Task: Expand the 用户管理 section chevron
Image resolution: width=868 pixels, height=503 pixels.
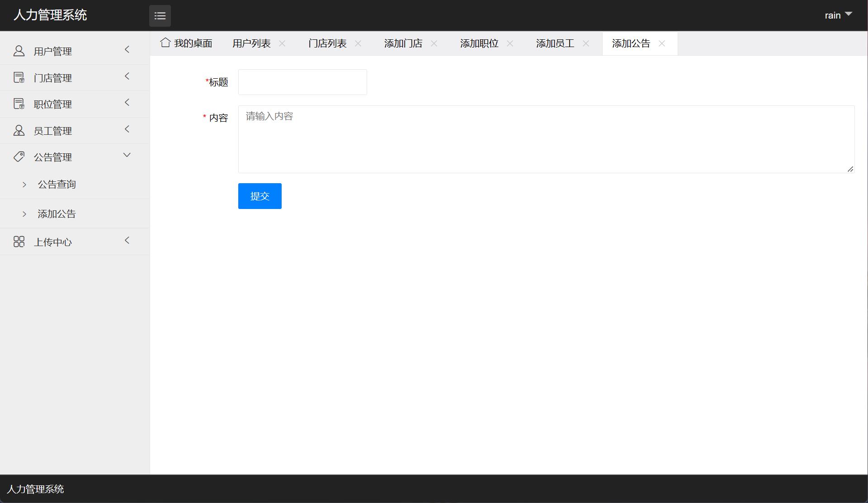Action: (127, 49)
